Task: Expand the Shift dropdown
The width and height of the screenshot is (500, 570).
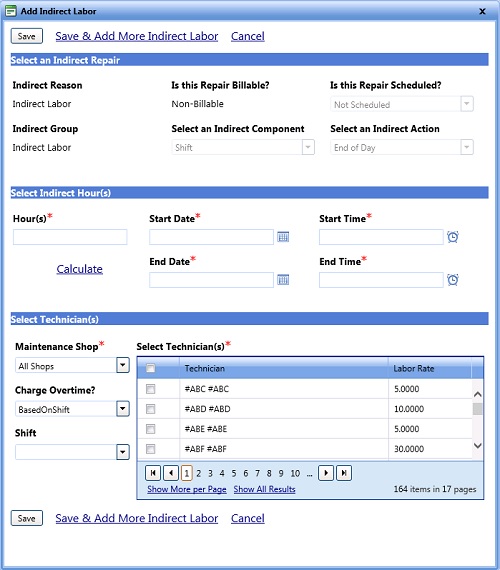Action: [x=123, y=452]
